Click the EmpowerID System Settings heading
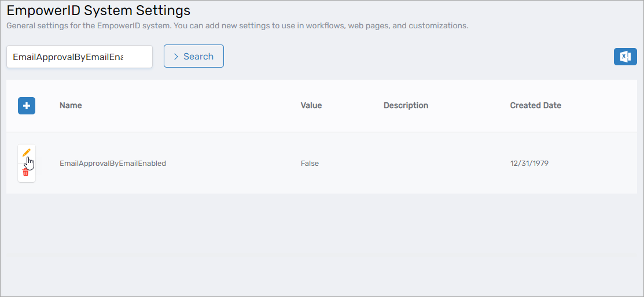Screen dimensions: 644x297 [x=98, y=10]
